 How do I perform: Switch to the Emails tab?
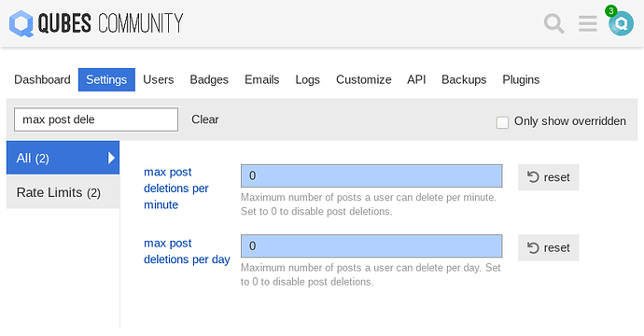tap(262, 79)
